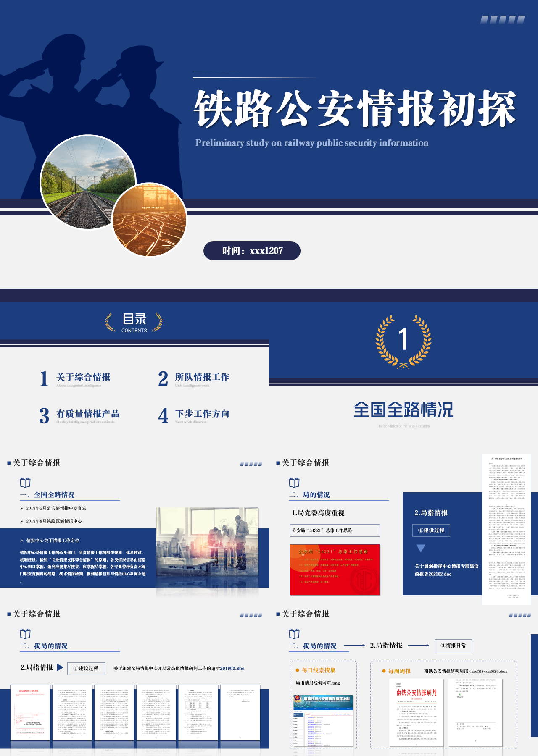Click the red 公安局"54321"总体工作思路 image
Image resolution: width=538 pixels, height=756 pixels.
coord(335,570)
